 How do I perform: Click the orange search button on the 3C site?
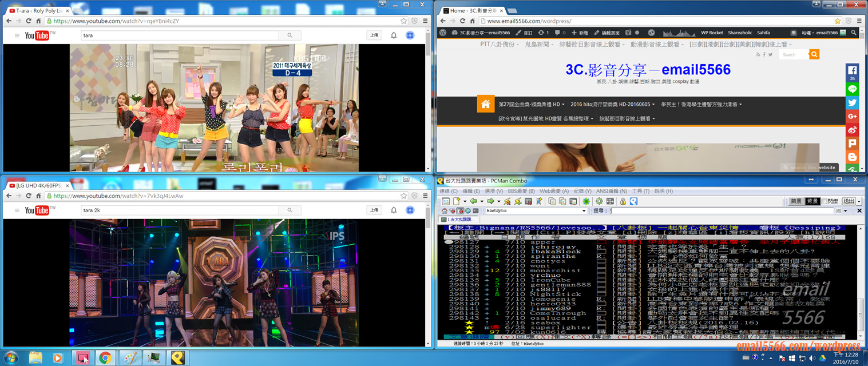814,54
